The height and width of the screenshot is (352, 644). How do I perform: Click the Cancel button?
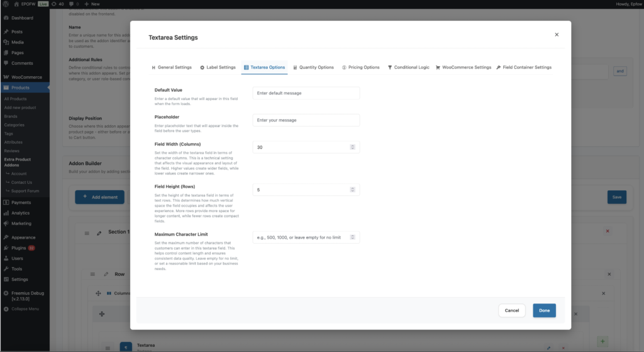point(511,310)
